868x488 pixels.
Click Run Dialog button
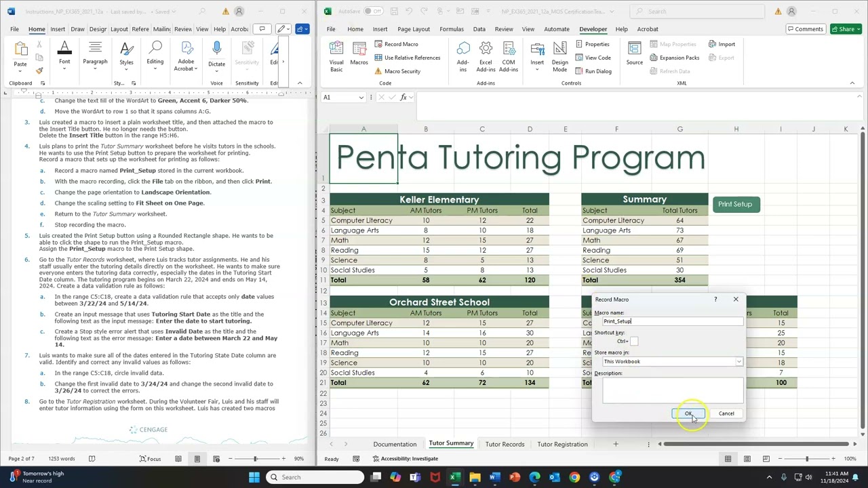pyautogui.click(x=593, y=71)
